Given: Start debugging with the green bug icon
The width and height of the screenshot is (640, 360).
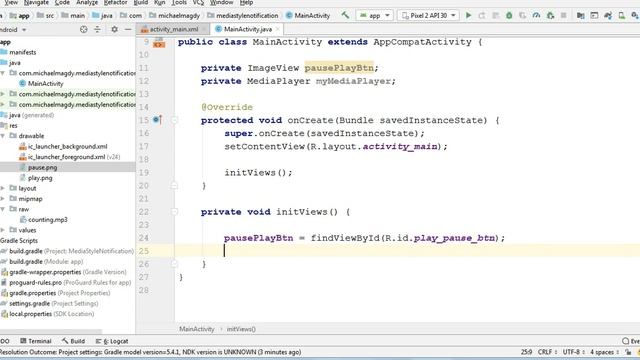Looking at the screenshot, I should pyautogui.click(x=509, y=16).
